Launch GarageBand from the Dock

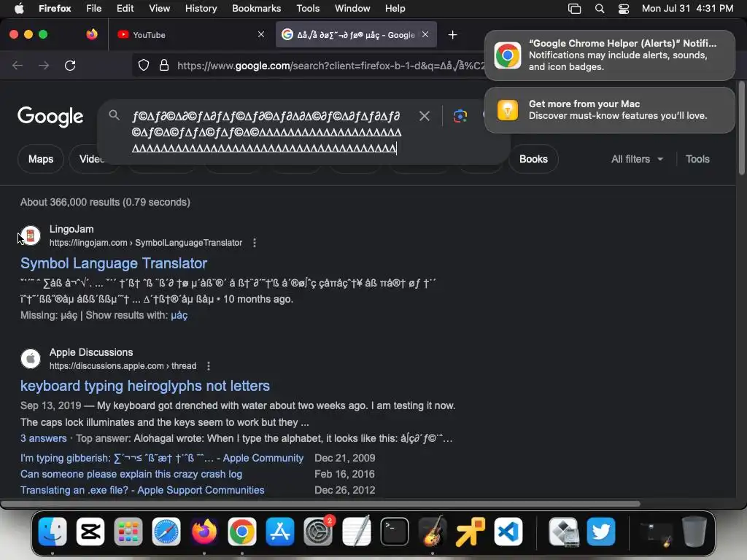click(x=432, y=532)
